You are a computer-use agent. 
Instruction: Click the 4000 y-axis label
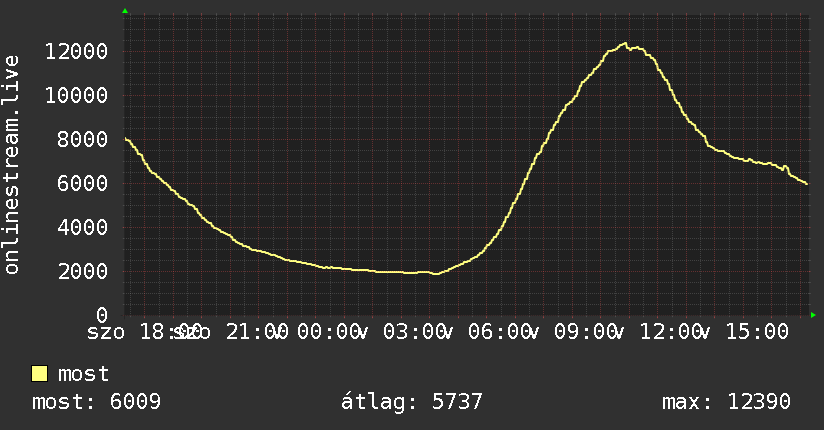pos(83,228)
